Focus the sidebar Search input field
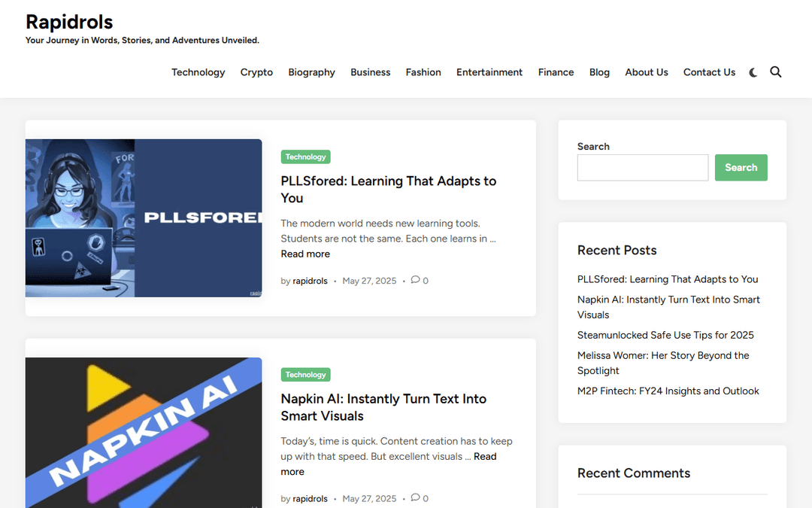The image size is (812, 508). click(x=643, y=167)
